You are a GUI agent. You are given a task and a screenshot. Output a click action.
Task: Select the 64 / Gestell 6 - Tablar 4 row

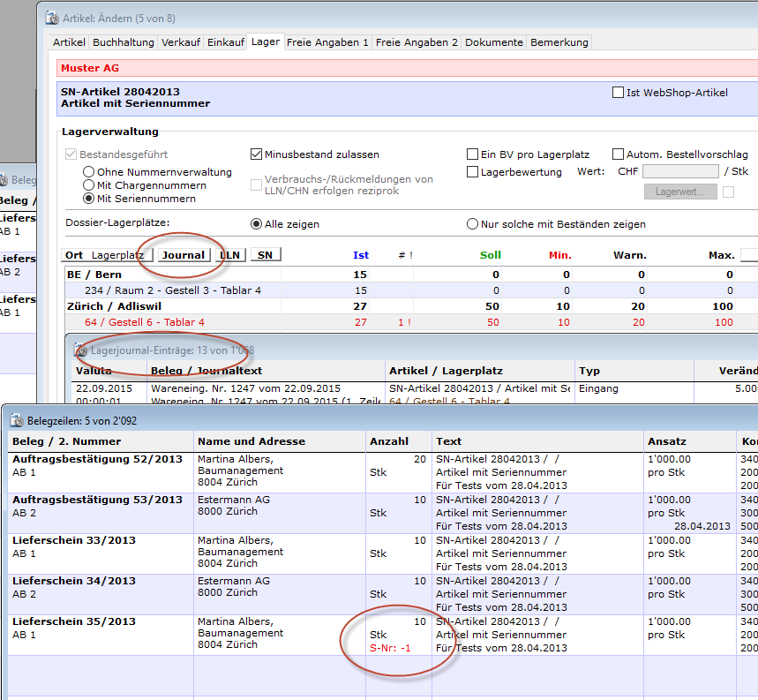(145, 322)
